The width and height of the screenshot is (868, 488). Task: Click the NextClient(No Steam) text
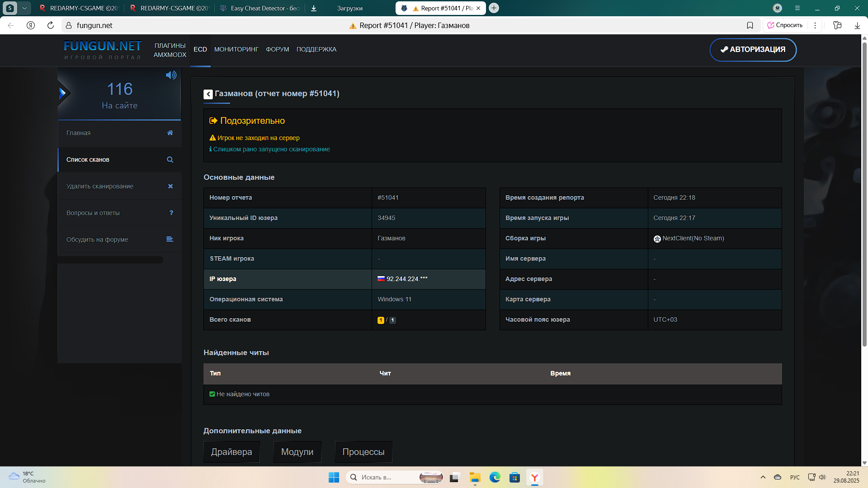(x=693, y=239)
